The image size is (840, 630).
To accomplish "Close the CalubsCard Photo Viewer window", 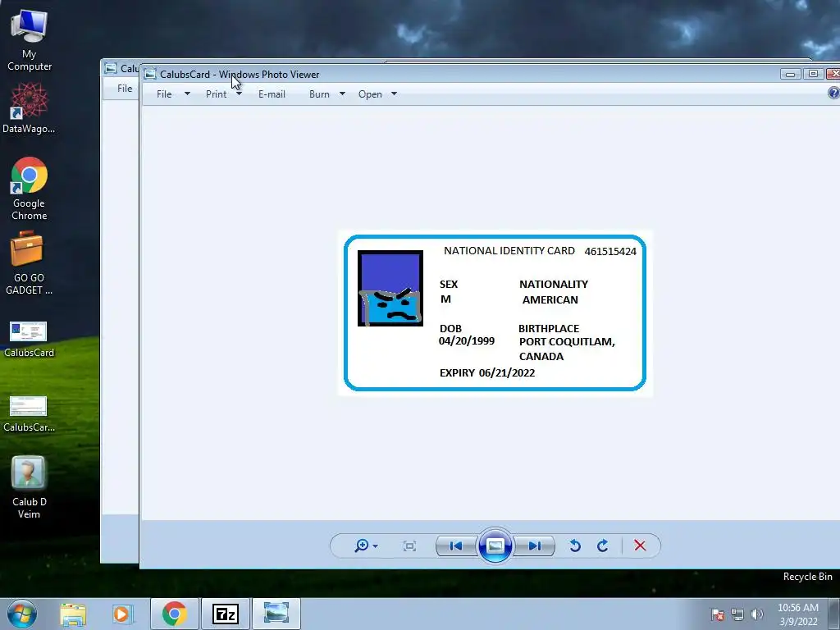I will [x=833, y=74].
